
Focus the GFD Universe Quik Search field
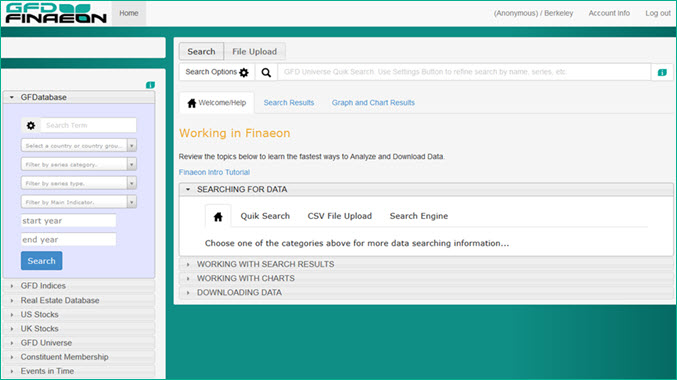tap(464, 72)
